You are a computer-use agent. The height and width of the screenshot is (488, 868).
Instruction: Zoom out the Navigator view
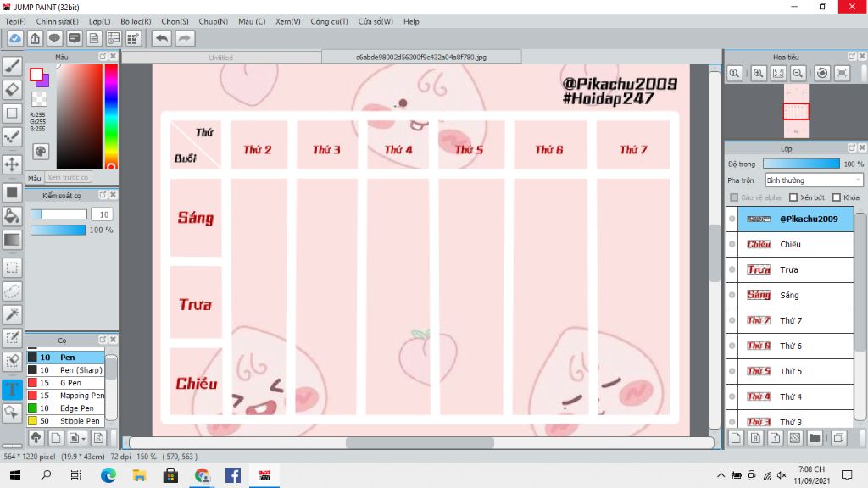[x=798, y=73]
